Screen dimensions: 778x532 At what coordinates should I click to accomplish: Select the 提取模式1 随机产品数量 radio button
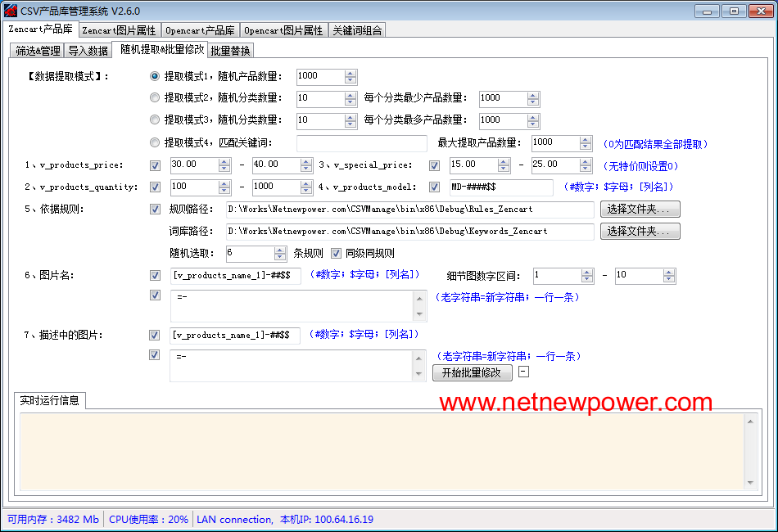155,76
